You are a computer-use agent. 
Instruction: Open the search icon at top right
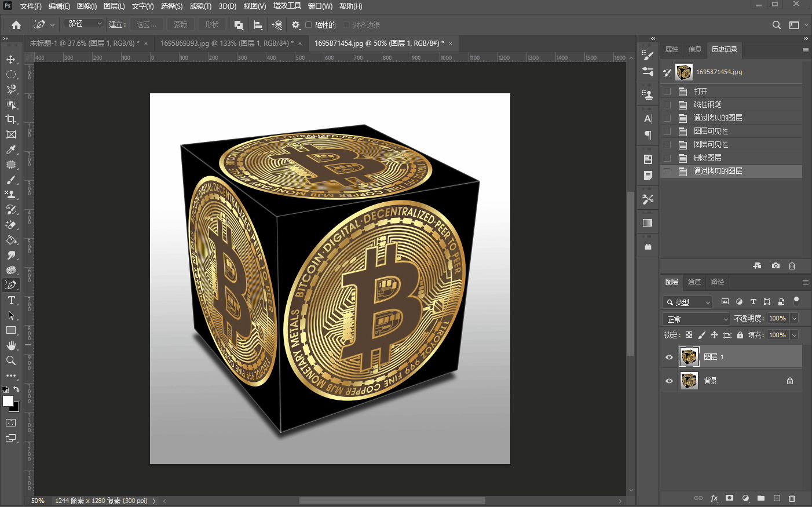pos(777,25)
